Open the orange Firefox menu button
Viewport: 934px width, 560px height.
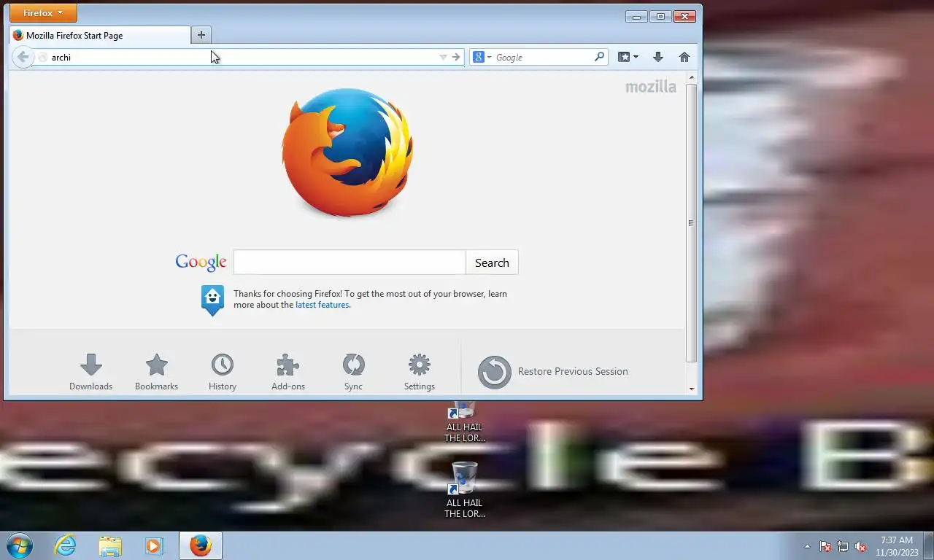[43, 13]
